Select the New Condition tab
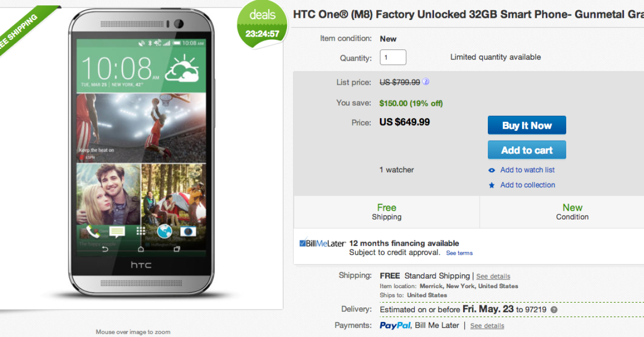Image resolution: width=644 pixels, height=337 pixels. tap(572, 211)
